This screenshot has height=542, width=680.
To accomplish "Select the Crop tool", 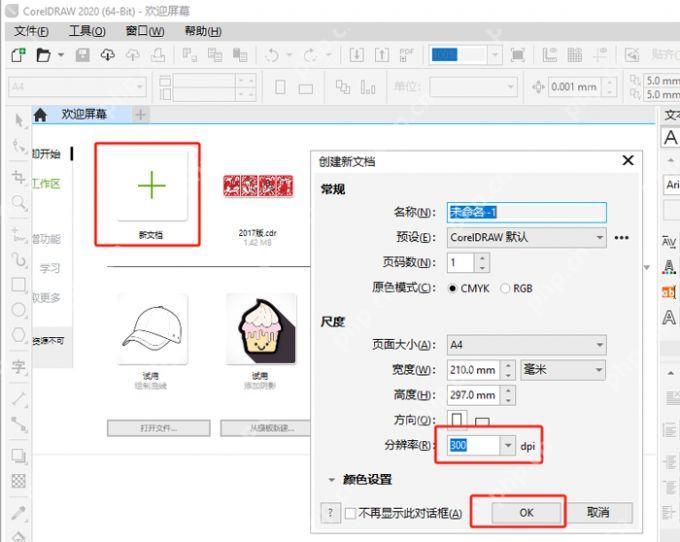I will pos(19,177).
